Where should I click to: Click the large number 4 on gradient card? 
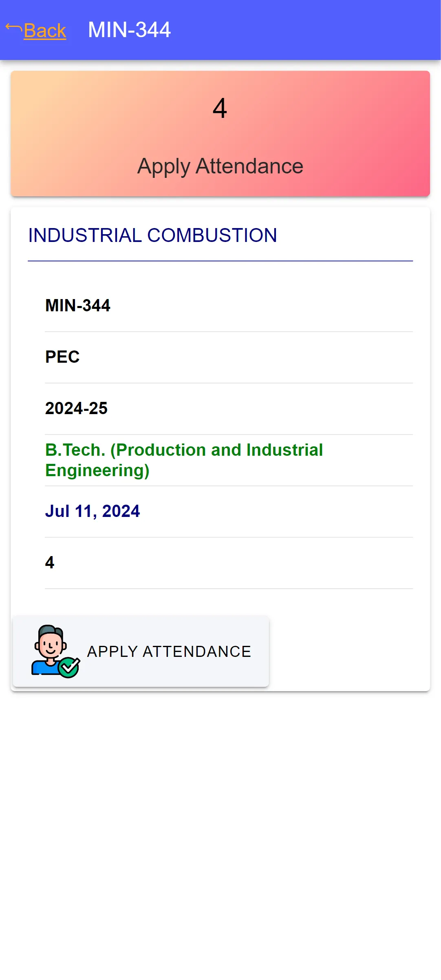coord(220,109)
